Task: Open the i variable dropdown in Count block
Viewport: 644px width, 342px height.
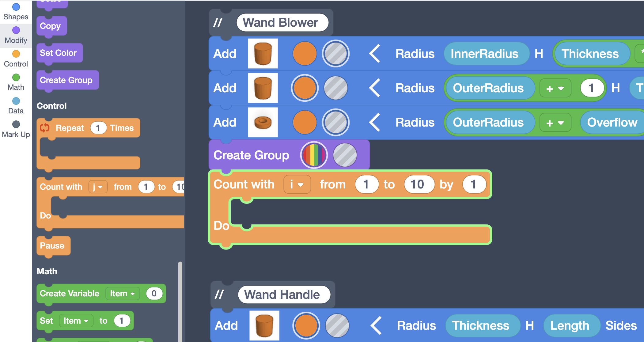Action: tap(297, 184)
